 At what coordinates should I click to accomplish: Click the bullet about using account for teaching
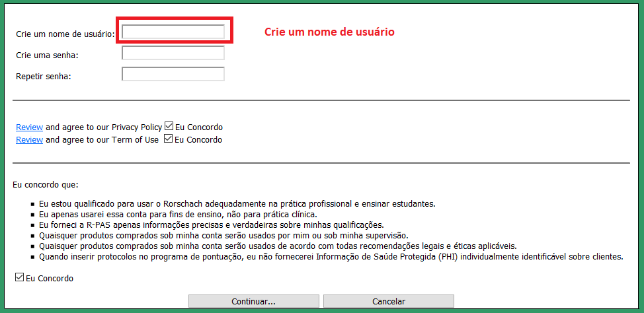[178, 215]
